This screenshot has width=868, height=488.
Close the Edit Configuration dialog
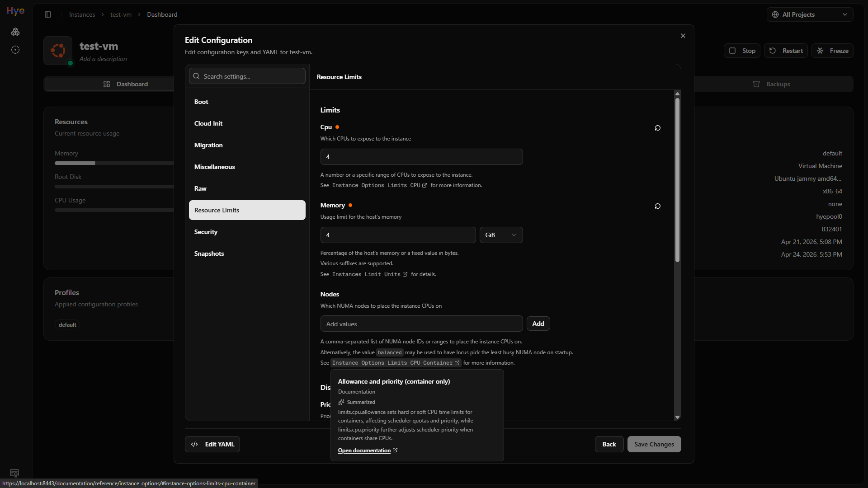pyautogui.click(x=683, y=36)
